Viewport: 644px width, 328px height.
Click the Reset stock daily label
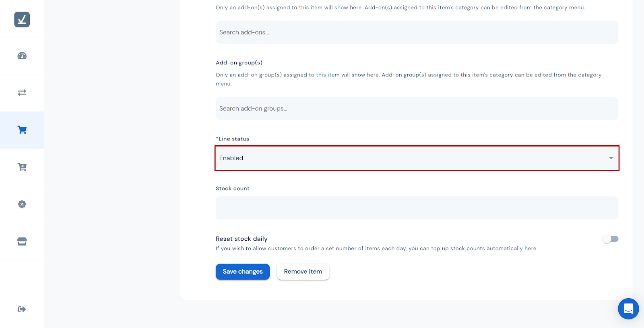point(242,239)
